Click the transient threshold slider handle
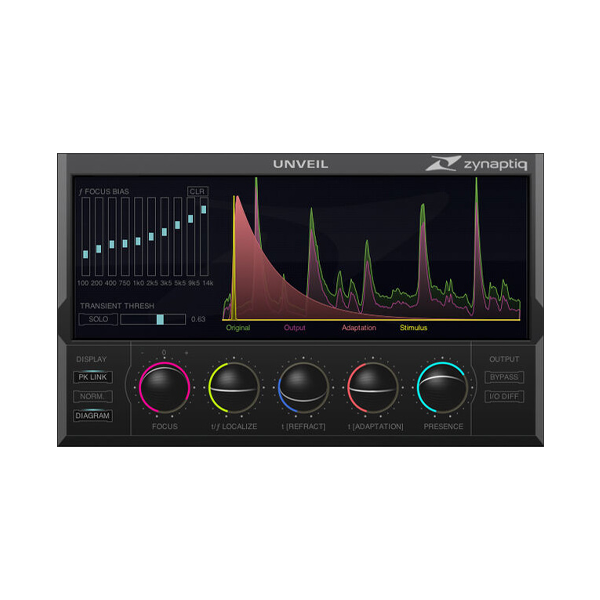 [x=160, y=319]
